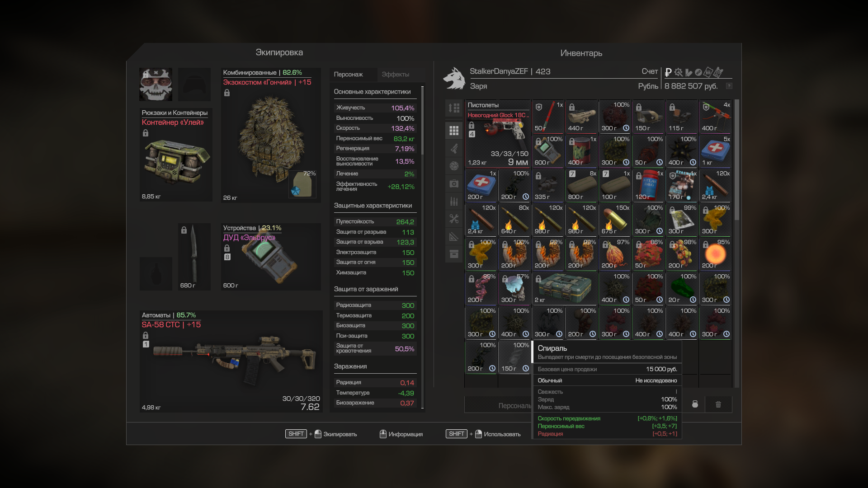
Task: Filter inventory by medicine kit icon
Action: tap(454, 183)
